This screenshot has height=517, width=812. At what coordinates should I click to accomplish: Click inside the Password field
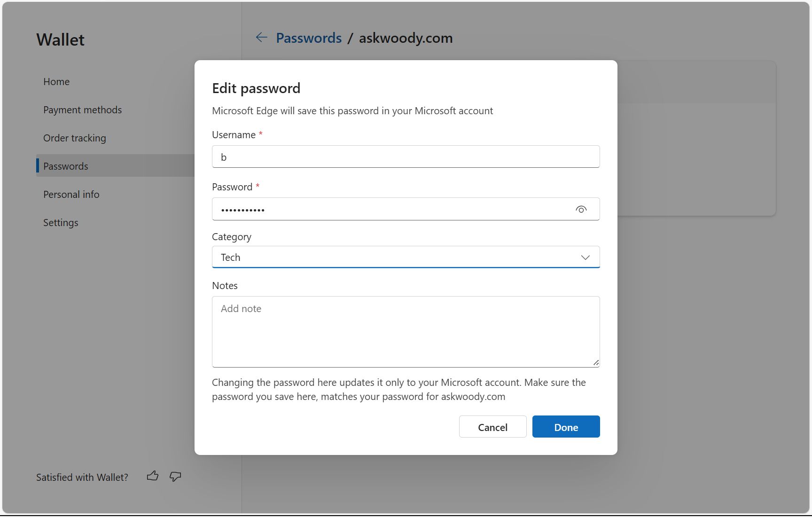390,210
